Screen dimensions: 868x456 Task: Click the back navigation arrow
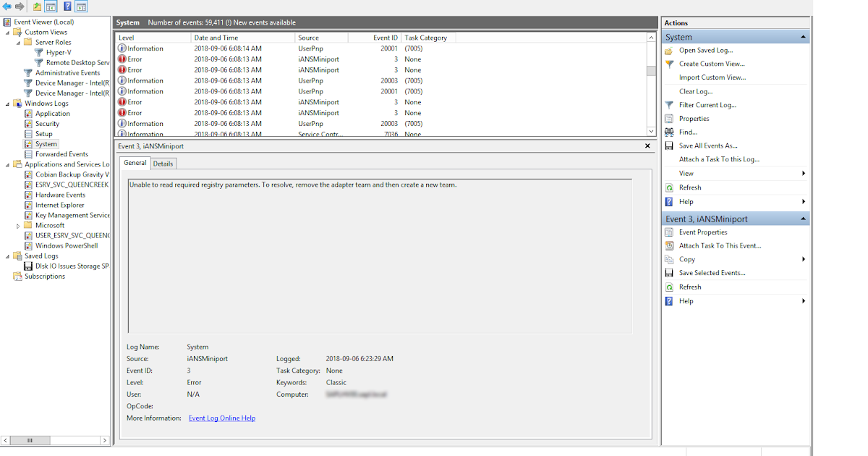point(6,6)
